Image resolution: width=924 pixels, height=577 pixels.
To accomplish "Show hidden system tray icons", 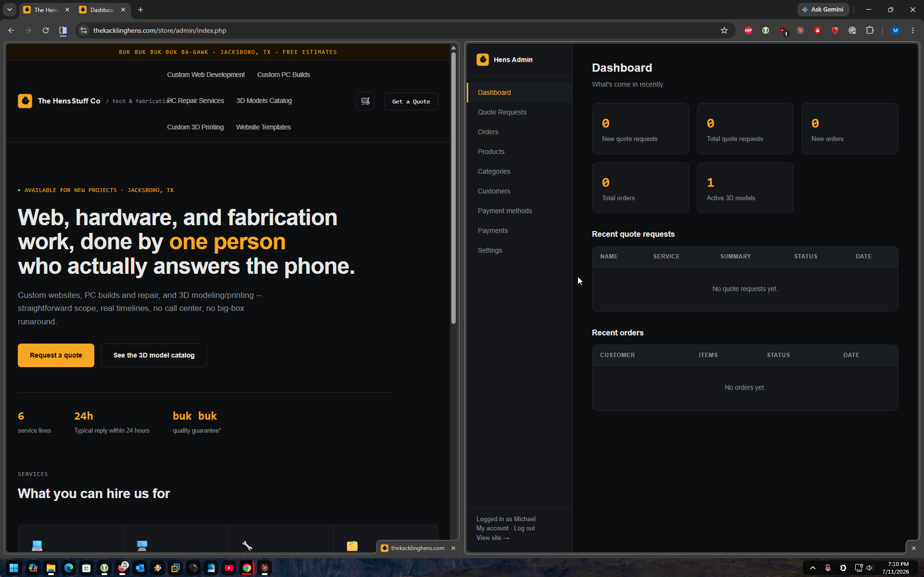I will [813, 568].
